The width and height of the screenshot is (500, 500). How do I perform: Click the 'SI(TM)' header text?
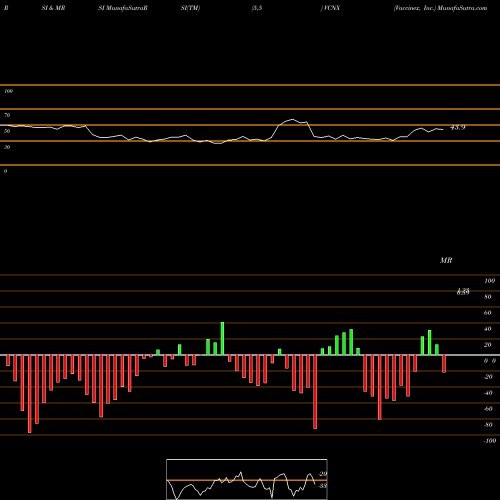[x=190, y=8]
